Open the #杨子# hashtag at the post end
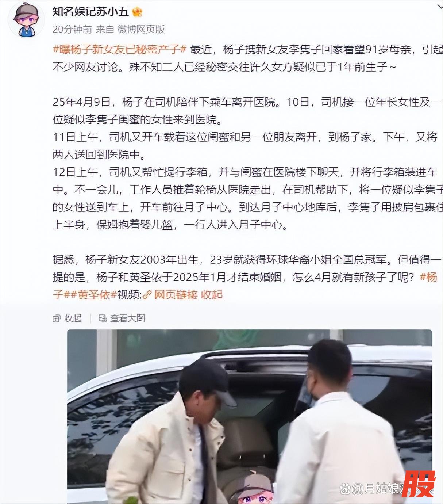Screen dimensions: 443x504 428,277
